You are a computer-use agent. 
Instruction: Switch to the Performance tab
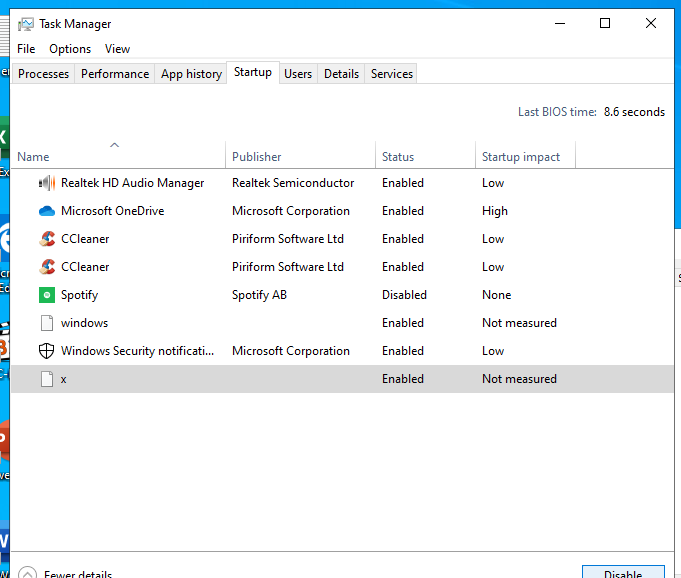tap(115, 74)
